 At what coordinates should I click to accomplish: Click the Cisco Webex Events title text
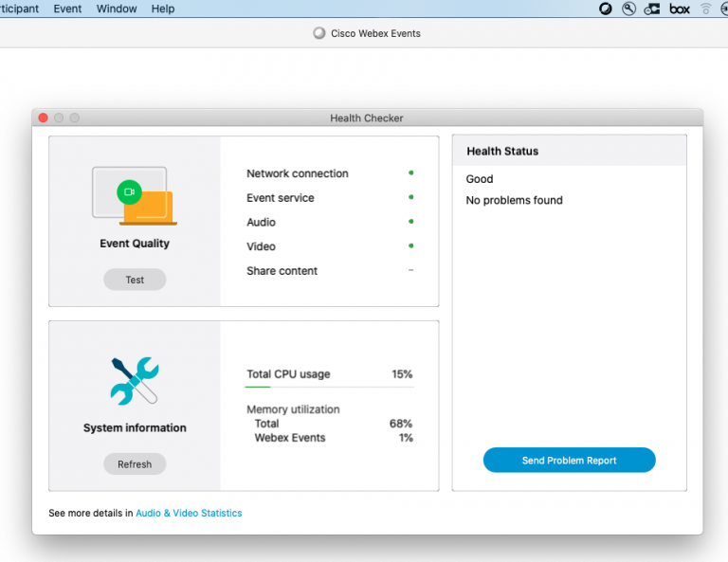375,33
